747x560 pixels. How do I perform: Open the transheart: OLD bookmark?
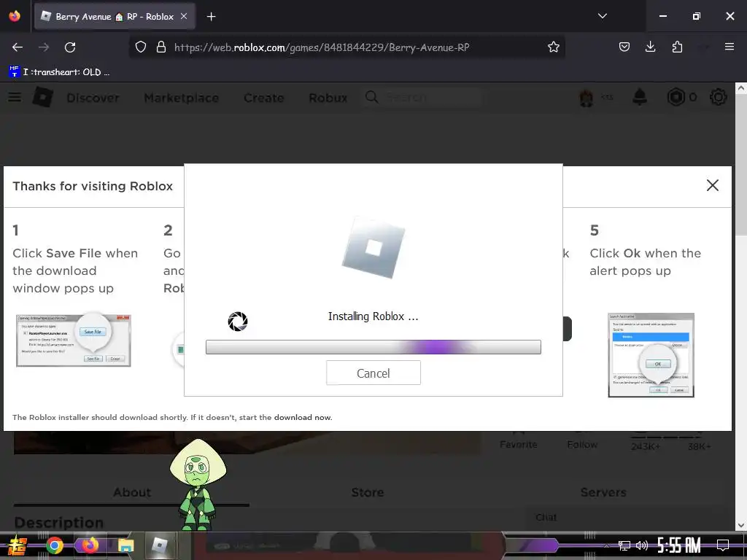[59, 72]
